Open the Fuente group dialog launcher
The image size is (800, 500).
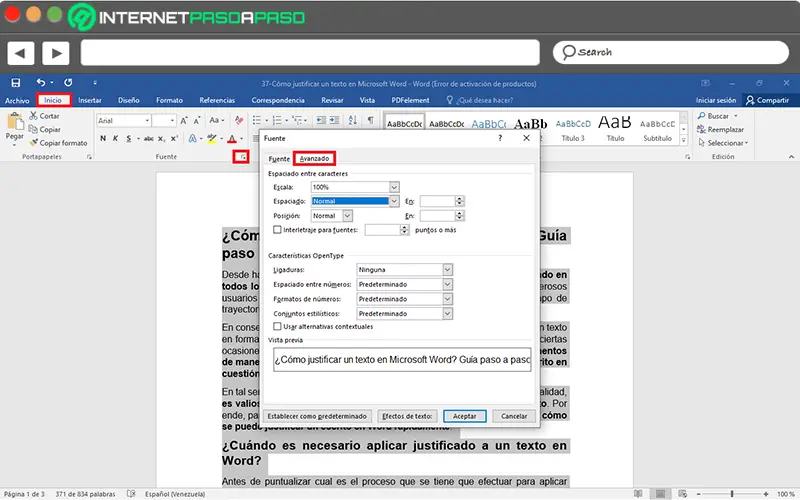pos(241,157)
